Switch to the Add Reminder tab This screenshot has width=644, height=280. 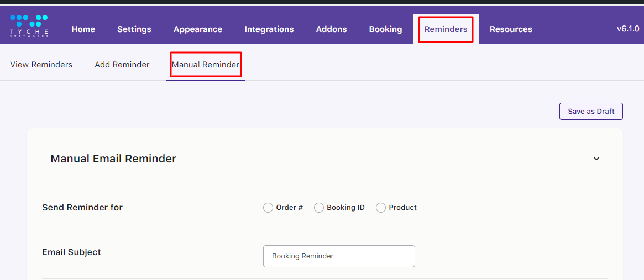click(x=122, y=65)
